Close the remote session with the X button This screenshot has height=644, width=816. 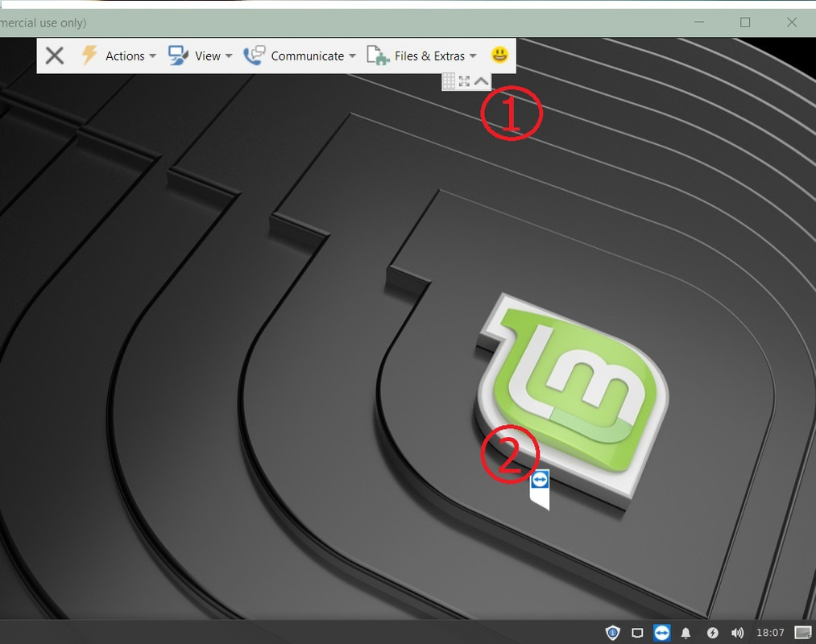(54, 55)
